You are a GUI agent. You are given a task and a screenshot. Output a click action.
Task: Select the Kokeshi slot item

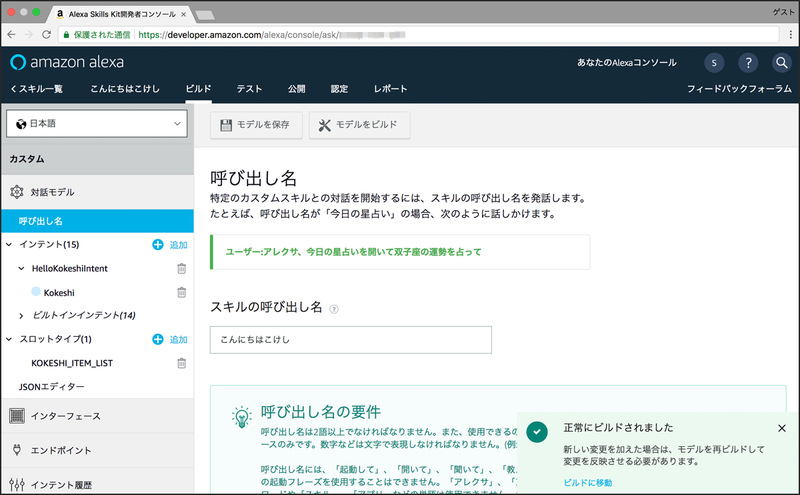pyautogui.click(x=59, y=292)
